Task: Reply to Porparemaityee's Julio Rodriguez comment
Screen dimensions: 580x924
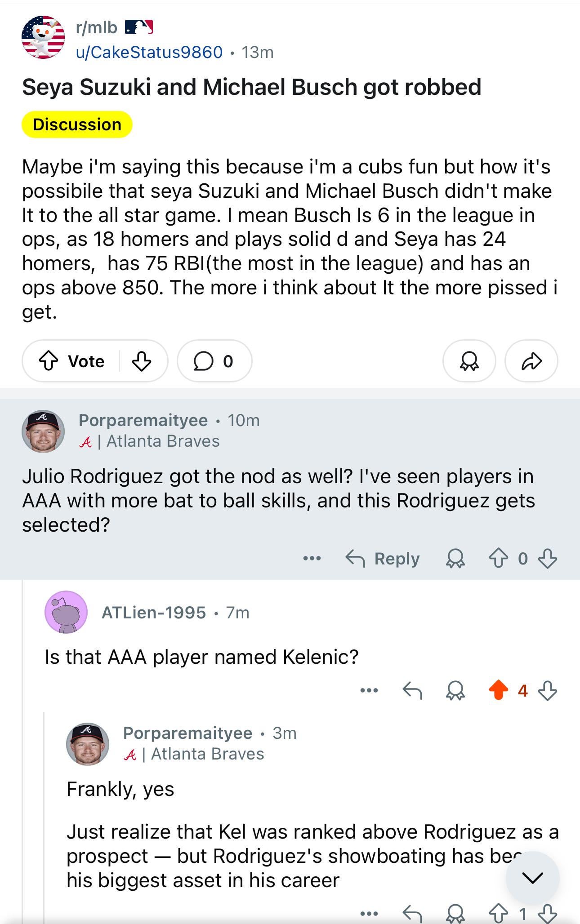Action: pos(383,559)
